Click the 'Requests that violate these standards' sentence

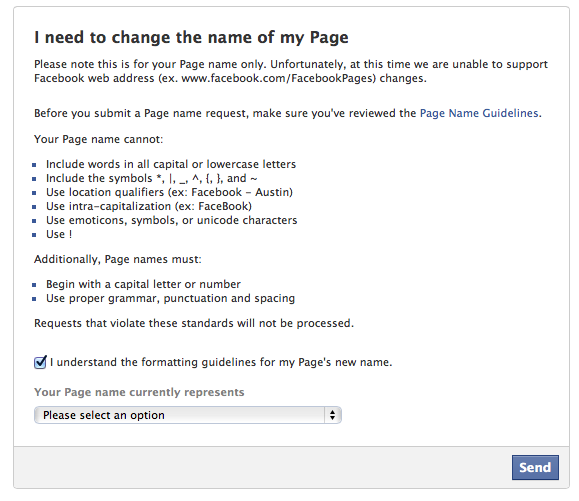point(194,323)
